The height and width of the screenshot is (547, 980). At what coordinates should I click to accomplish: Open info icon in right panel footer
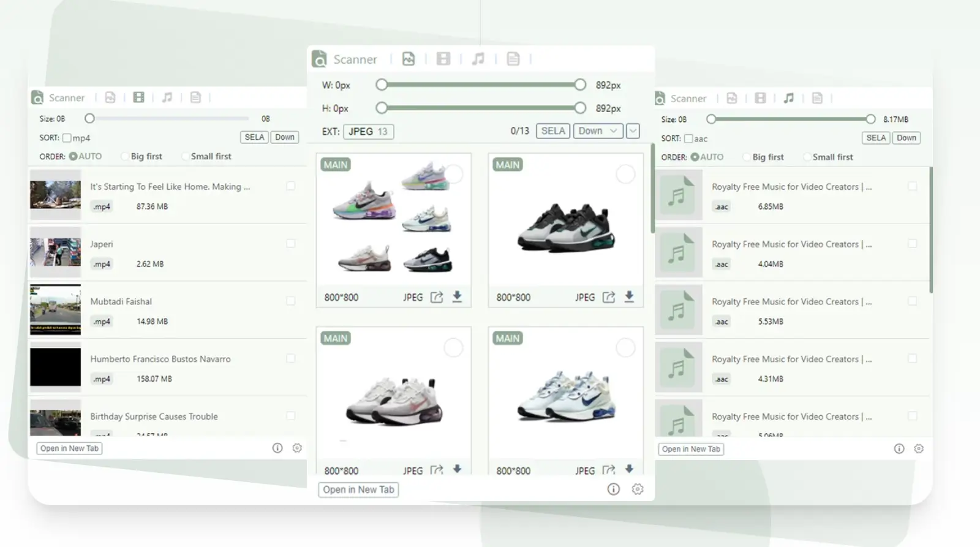pyautogui.click(x=899, y=448)
